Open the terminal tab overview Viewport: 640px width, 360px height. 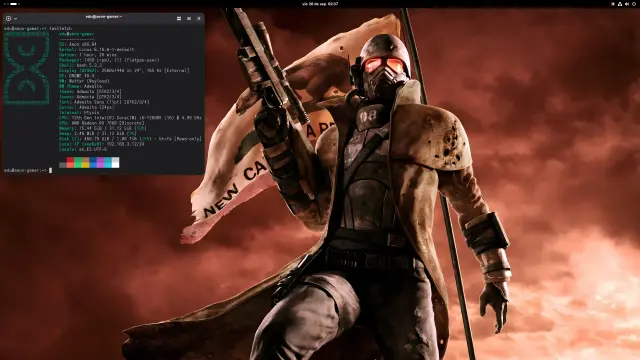pos(179,18)
